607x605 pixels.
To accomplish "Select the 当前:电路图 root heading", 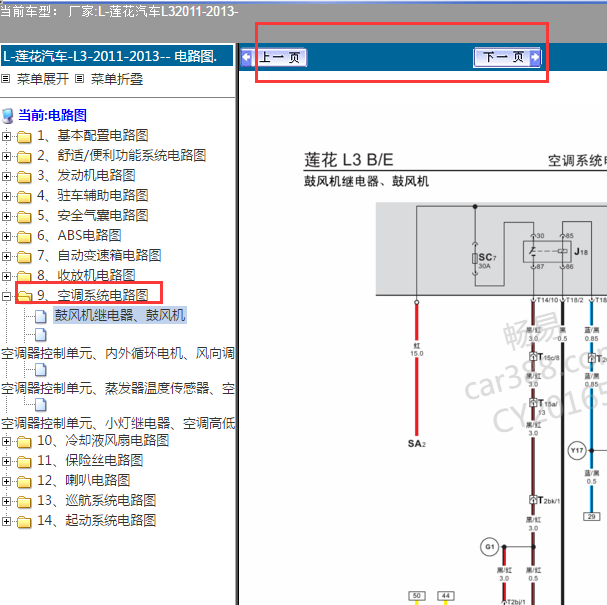I will pos(53,115).
